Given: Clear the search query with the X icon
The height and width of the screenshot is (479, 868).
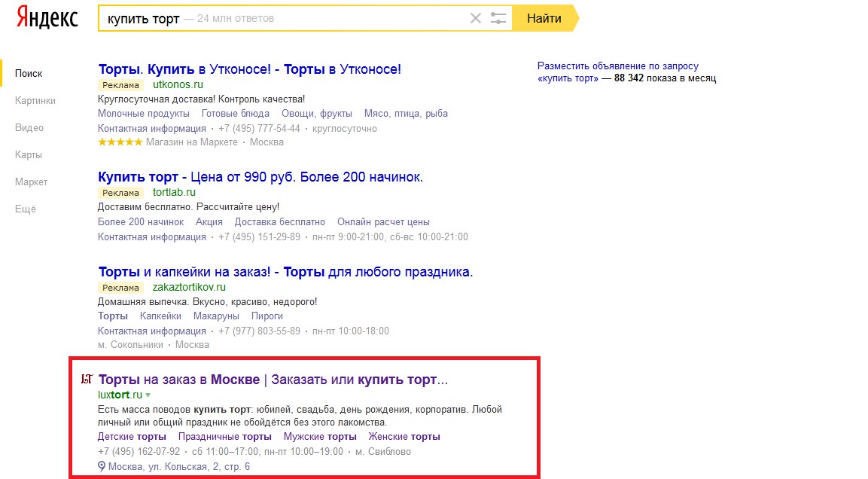Looking at the screenshot, I should pyautogui.click(x=476, y=18).
